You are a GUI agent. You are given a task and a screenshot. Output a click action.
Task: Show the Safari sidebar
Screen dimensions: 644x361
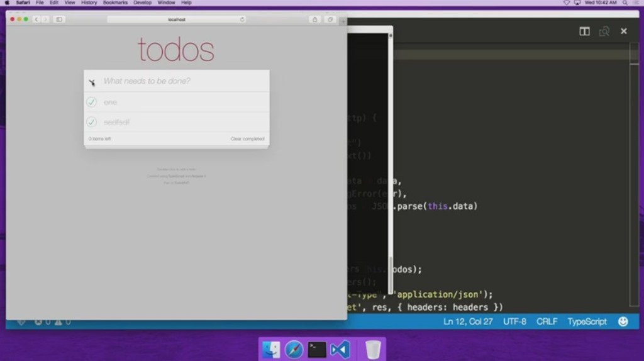[x=59, y=19]
